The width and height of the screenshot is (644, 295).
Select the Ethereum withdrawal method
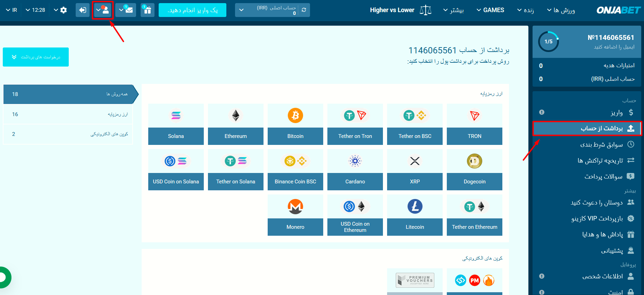236,124
